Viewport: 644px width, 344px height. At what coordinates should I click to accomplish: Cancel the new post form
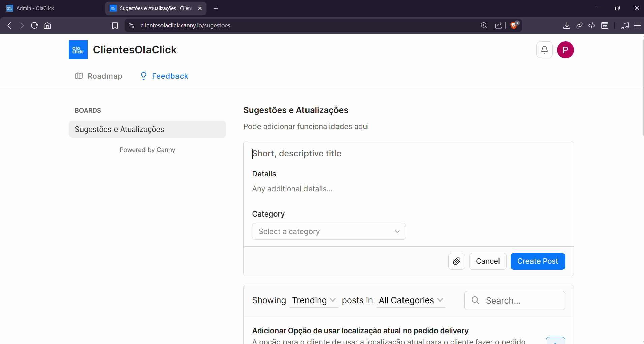[x=488, y=261]
